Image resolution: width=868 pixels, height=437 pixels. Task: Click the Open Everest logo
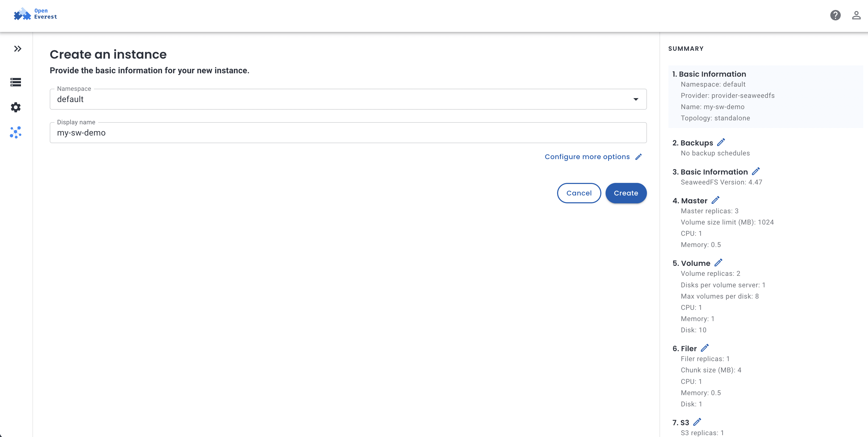[x=35, y=14]
